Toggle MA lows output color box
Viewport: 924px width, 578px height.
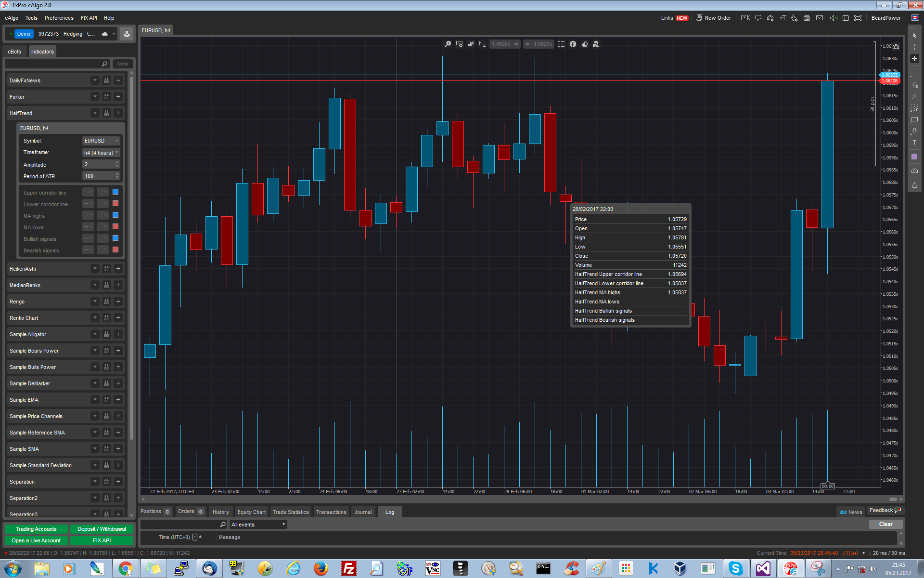point(115,227)
